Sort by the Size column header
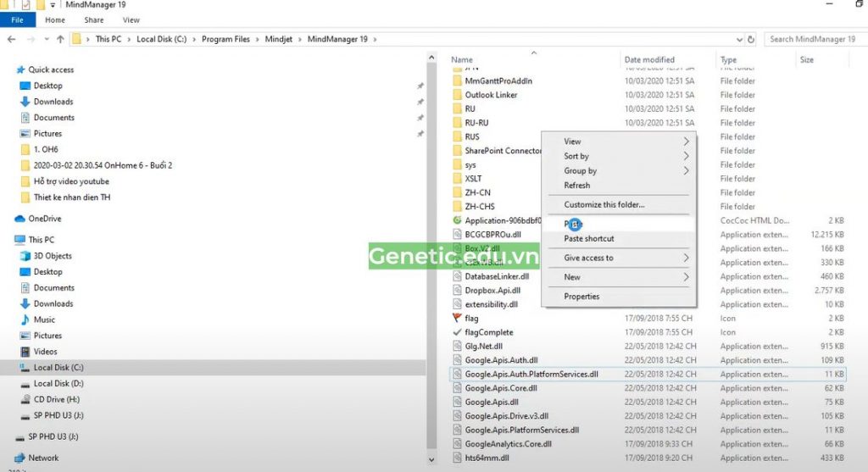 807,60
